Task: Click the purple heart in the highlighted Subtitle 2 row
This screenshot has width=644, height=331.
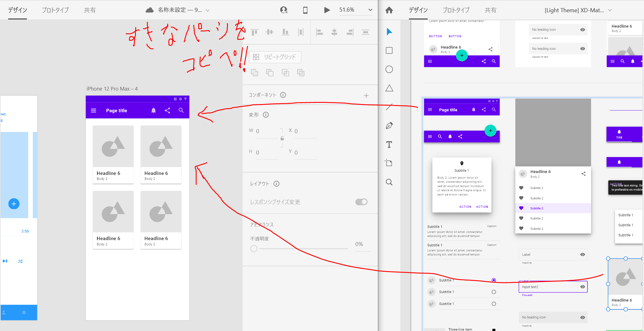Action: [521, 208]
